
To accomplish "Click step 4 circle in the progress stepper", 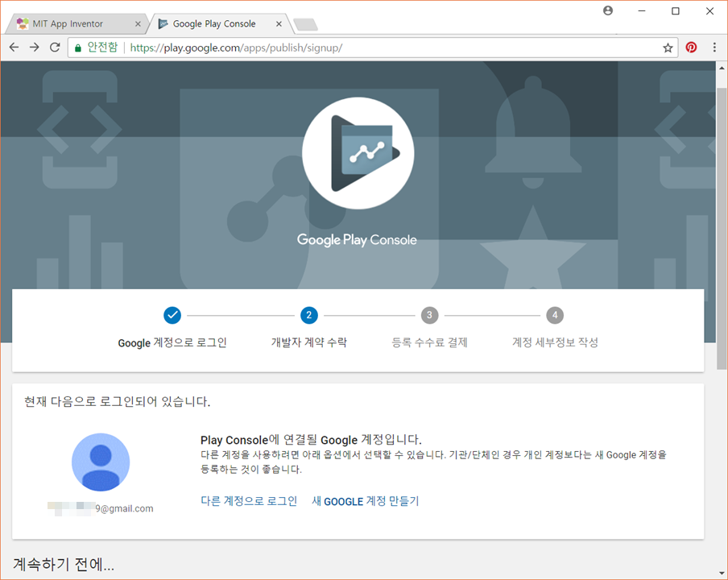I will pyautogui.click(x=555, y=315).
